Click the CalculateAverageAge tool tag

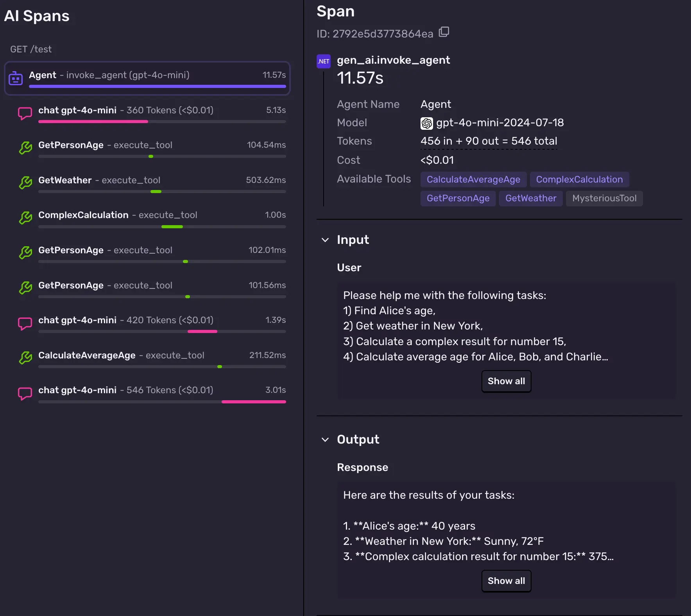click(473, 179)
